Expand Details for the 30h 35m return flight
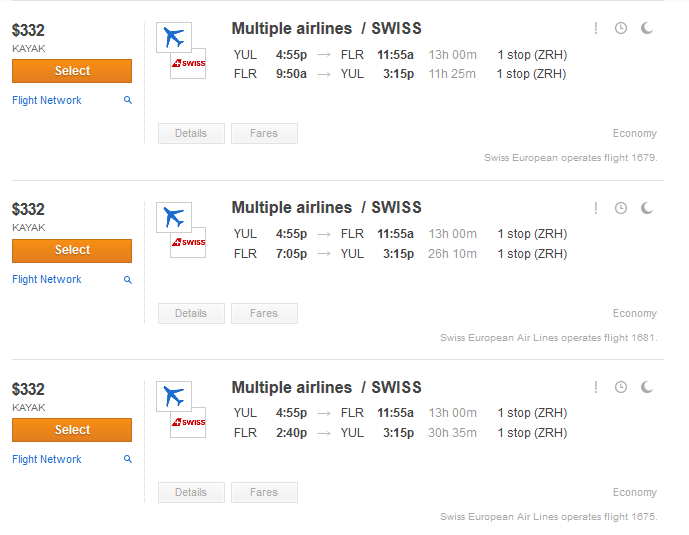Image resolution: width=689 pixels, height=535 pixels. [191, 492]
